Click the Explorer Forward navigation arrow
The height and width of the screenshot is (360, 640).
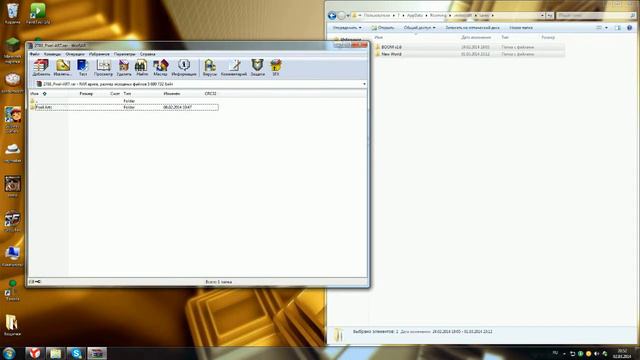342,16
